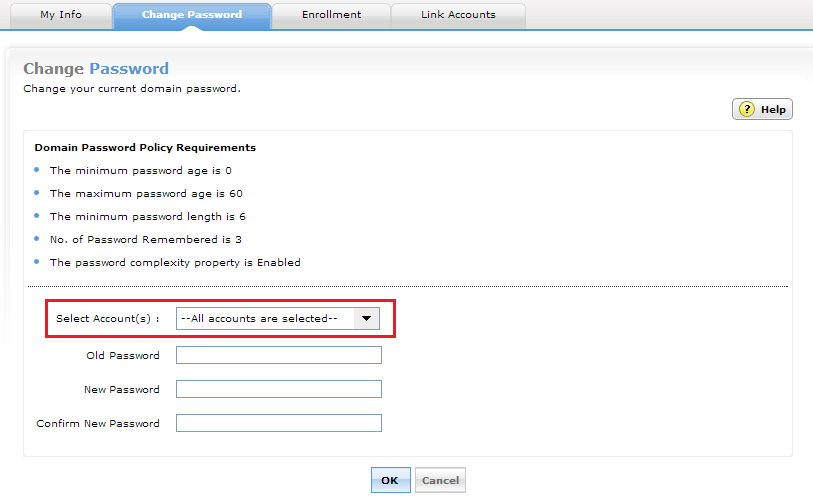
Task: Click the password complexity property line
Action: coord(175,263)
